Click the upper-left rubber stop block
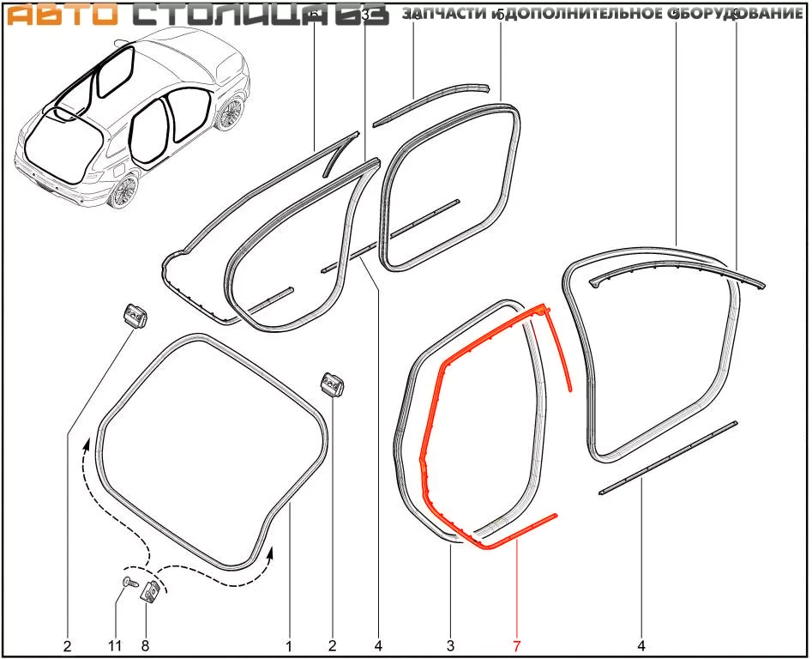This screenshot has width=812, height=659. point(133,316)
